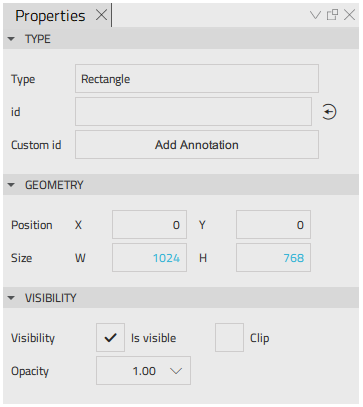This screenshot has width=363, height=407.
Task: Toggle the Is visible checkbox
Action: [110, 338]
